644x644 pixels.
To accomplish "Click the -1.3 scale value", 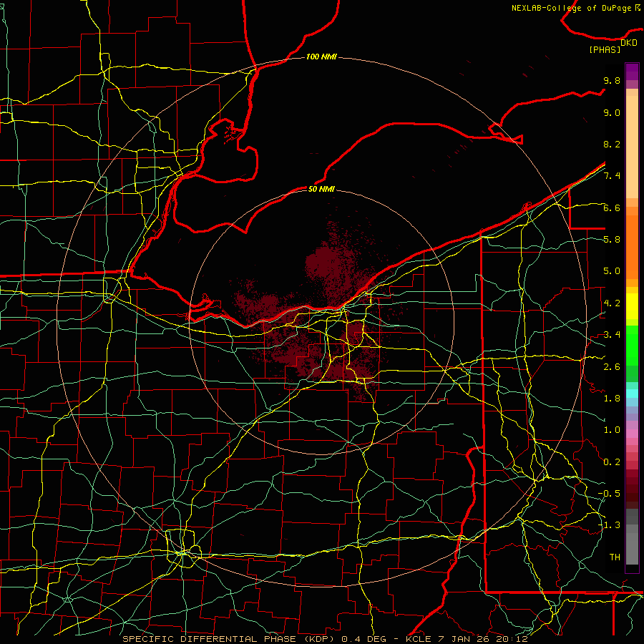I will point(609,525).
